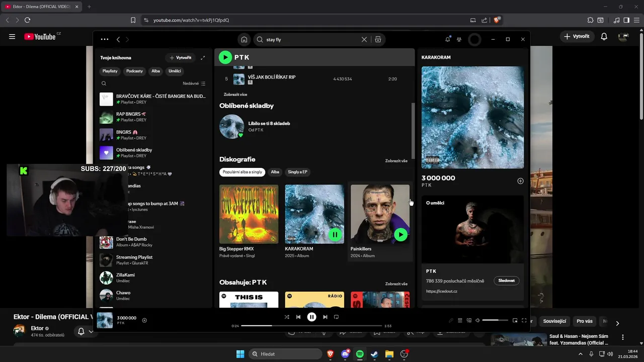This screenshot has width=644, height=362.
Task: Skip to the previous track
Action: [x=298, y=317]
